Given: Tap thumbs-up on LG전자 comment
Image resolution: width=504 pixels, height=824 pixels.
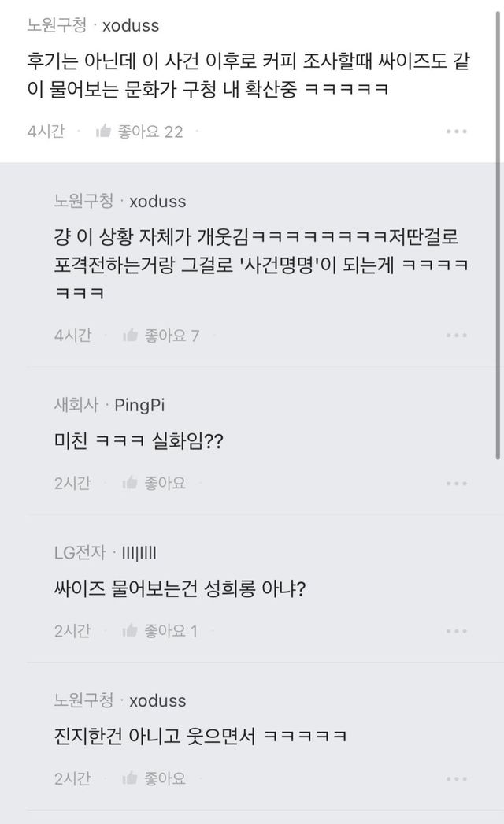Looking at the screenshot, I should pyautogui.click(x=131, y=630).
